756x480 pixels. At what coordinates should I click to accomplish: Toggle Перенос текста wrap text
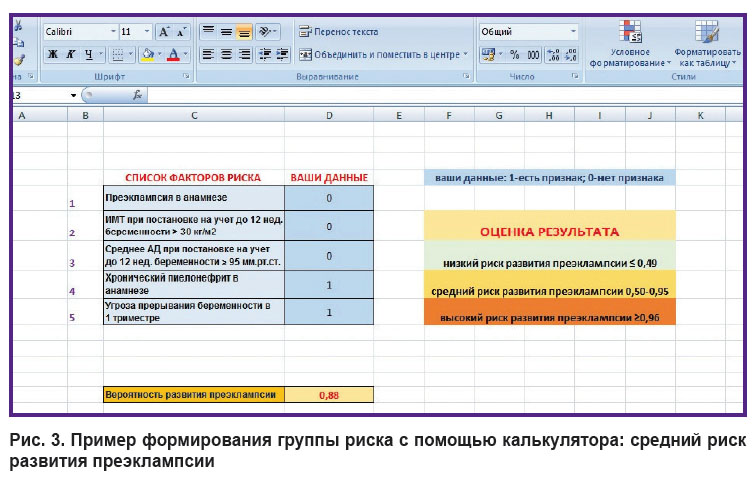click(338, 32)
